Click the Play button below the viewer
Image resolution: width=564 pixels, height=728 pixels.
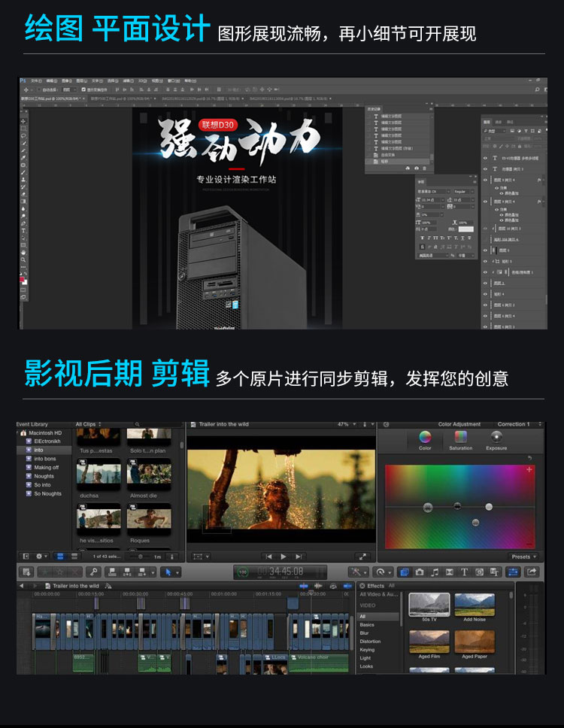point(284,557)
